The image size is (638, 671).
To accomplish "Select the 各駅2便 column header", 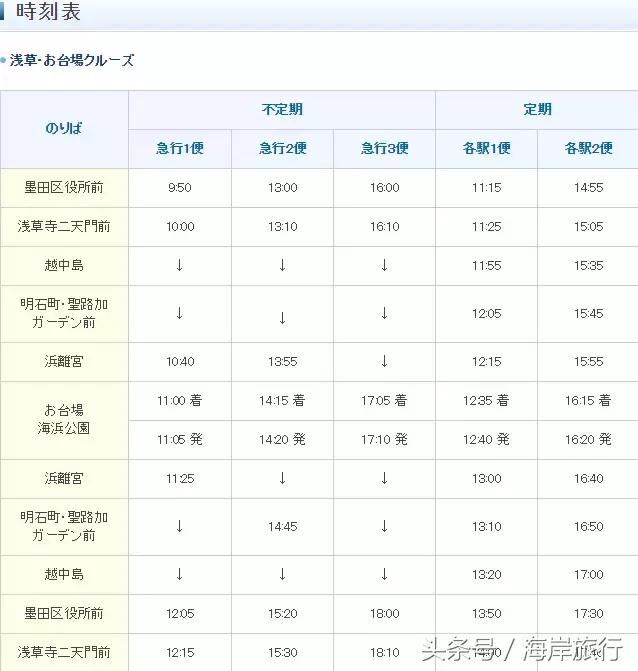I will pos(588,148).
